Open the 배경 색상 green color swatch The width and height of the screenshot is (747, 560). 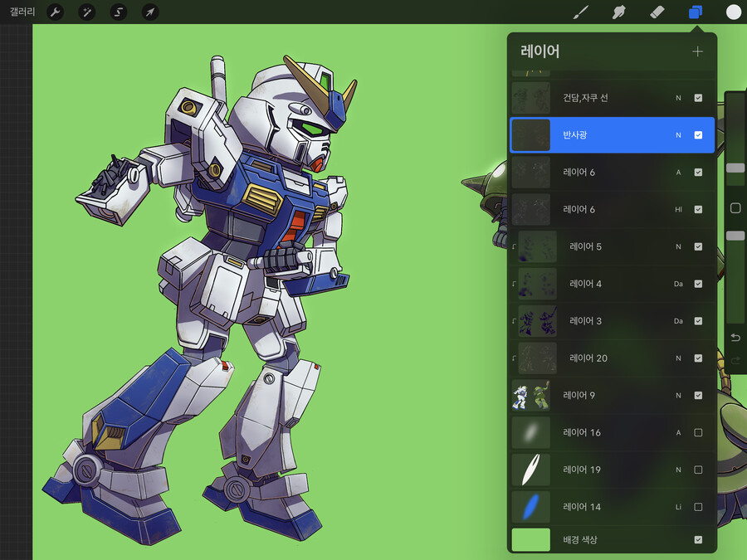click(530, 539)
